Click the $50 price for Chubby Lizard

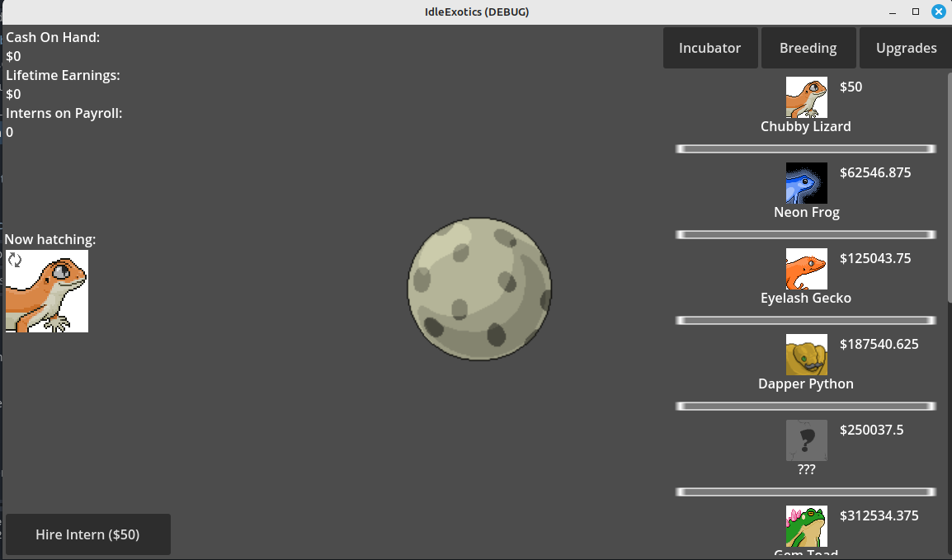851,87
